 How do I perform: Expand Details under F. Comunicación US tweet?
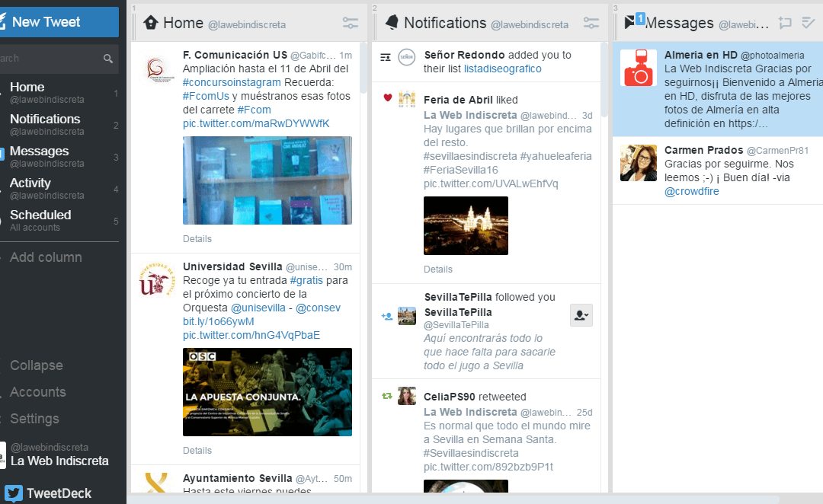[x=197, y=239]
